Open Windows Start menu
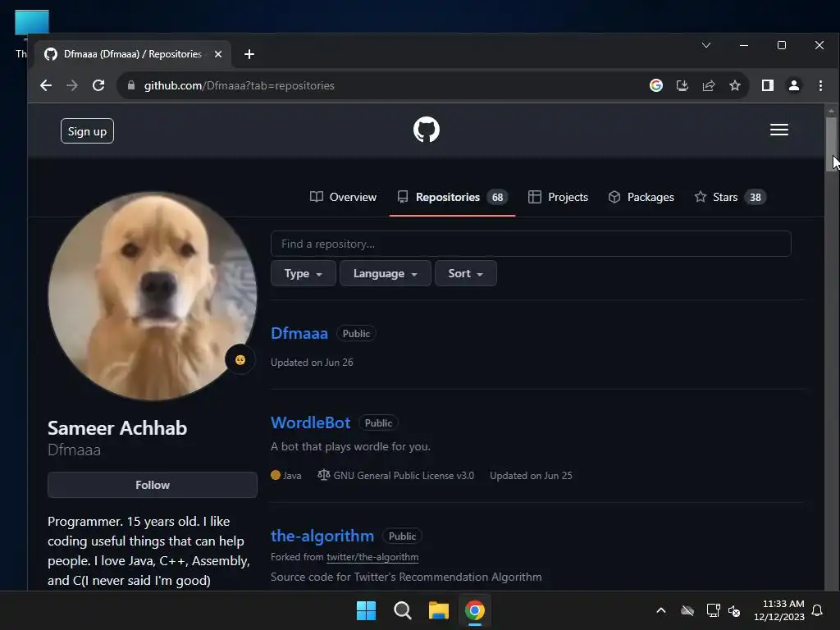This screenshot has width=840, height=630. [367, 610]
